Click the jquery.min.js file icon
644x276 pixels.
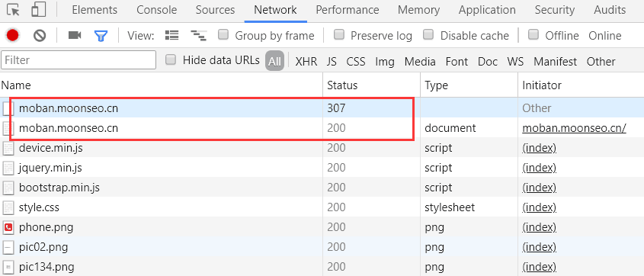pos(8,168)
